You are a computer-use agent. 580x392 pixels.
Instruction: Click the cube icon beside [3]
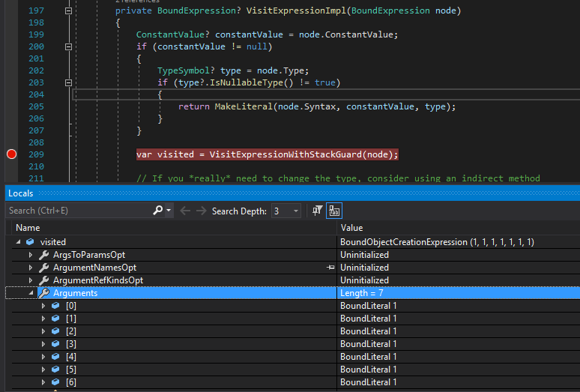click(x=56, y=344)
